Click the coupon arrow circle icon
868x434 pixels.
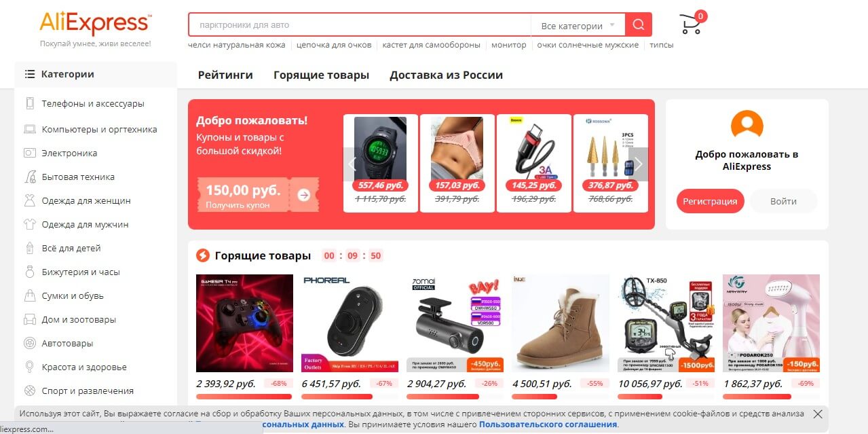304,195
